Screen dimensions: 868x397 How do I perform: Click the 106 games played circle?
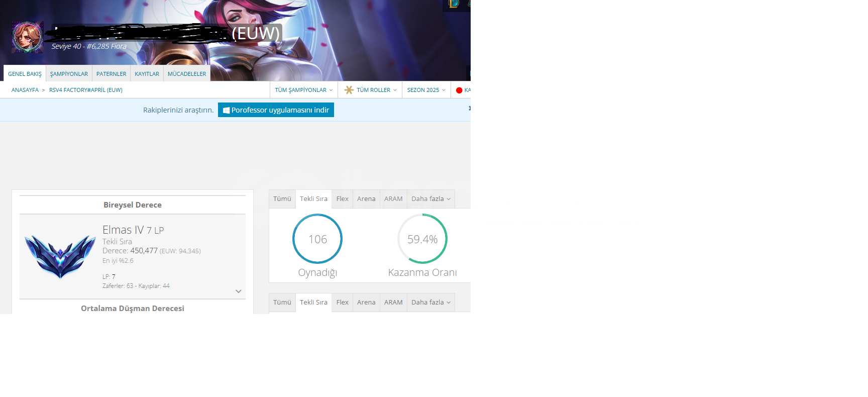[x=317, y=239]
